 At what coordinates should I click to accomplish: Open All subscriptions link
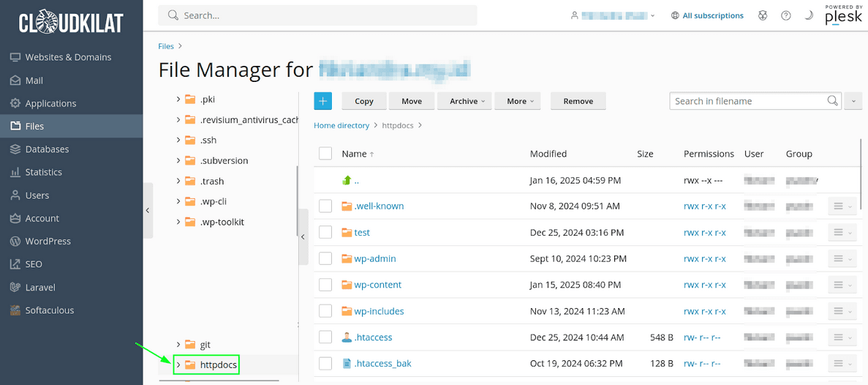[713, 15]
